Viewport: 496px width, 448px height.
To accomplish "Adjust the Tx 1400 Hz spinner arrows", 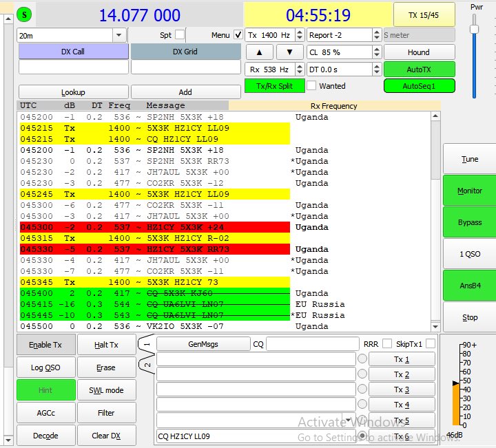I will (x=300, y=35).
